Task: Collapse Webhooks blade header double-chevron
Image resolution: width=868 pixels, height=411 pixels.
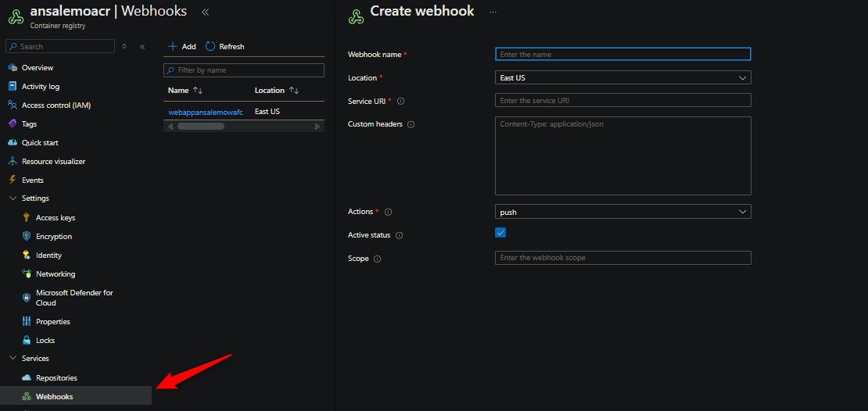Action: 206,12
